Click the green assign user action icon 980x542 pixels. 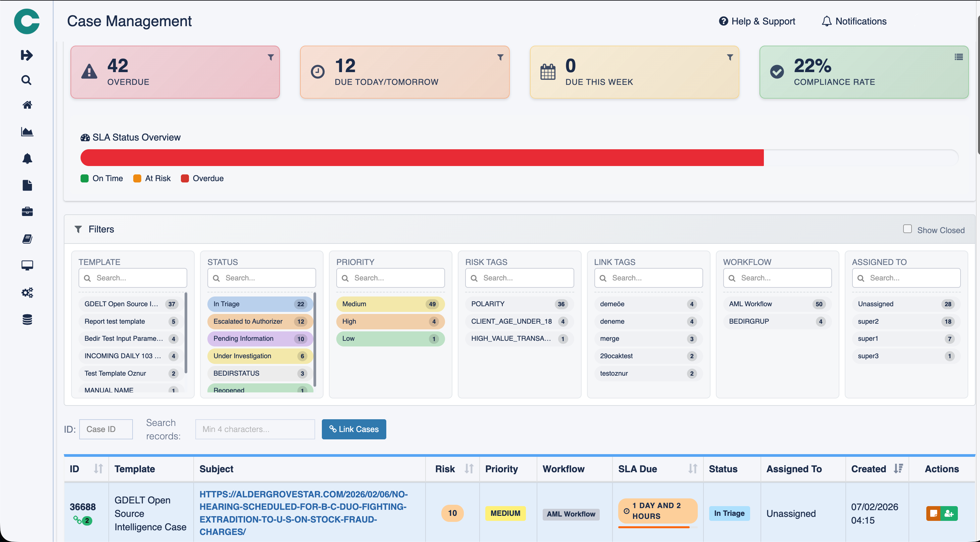(x=949, y=513)
